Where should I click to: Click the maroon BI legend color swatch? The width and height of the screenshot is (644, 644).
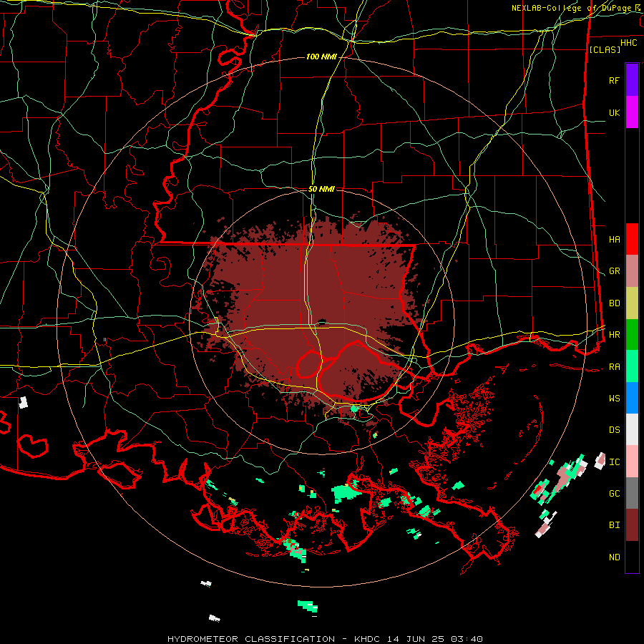(632, 525)
